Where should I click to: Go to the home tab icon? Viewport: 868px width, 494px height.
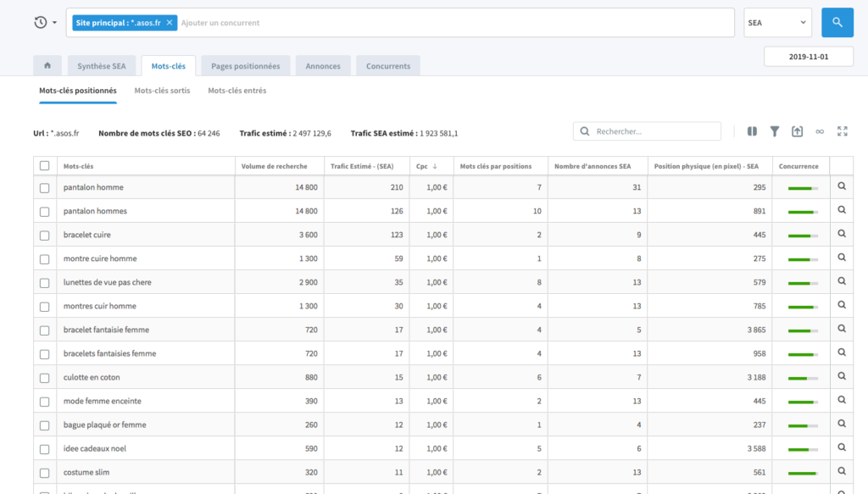click(47, 65)
